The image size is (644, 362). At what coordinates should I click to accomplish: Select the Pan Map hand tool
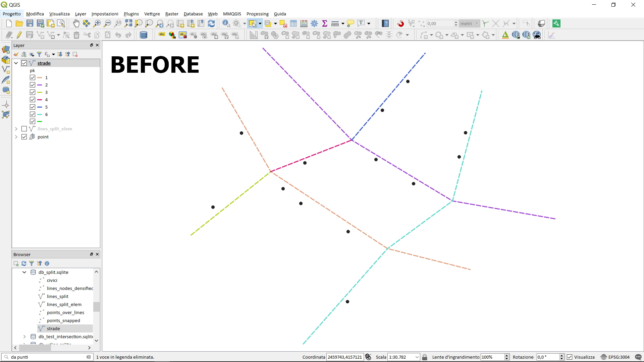click(76, 23)
